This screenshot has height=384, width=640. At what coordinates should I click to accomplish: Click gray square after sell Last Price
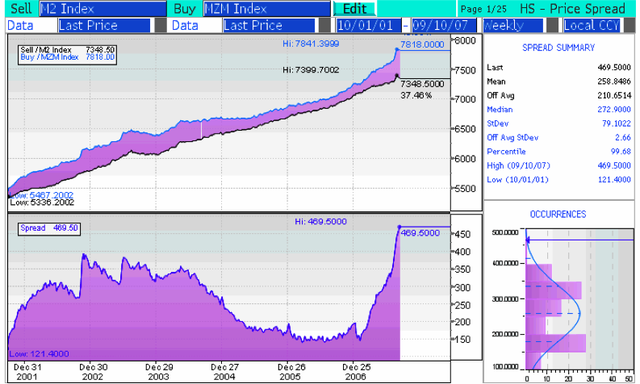[x=160, y=25]
